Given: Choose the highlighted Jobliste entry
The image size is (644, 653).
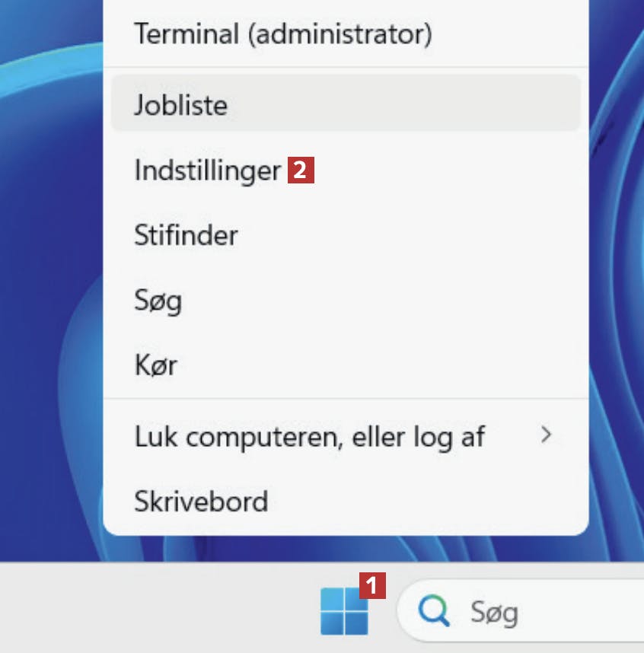Looking at the screenshot, I should [346, 104].
